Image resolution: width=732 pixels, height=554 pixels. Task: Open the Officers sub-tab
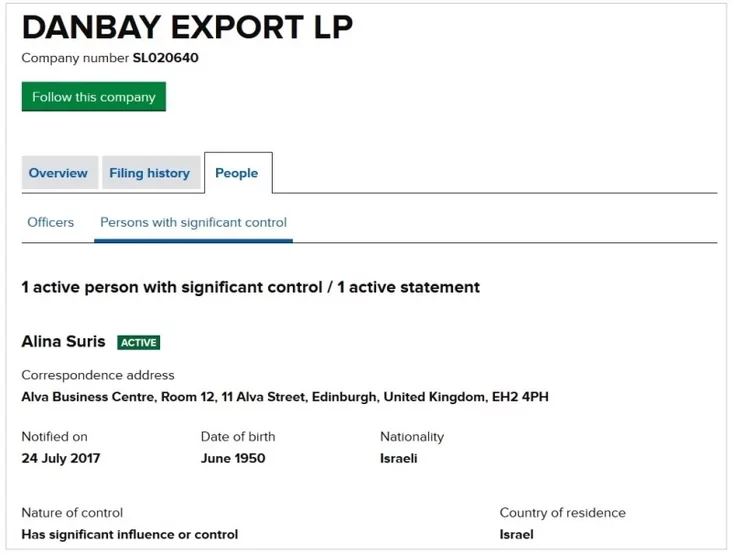(50, 222)
